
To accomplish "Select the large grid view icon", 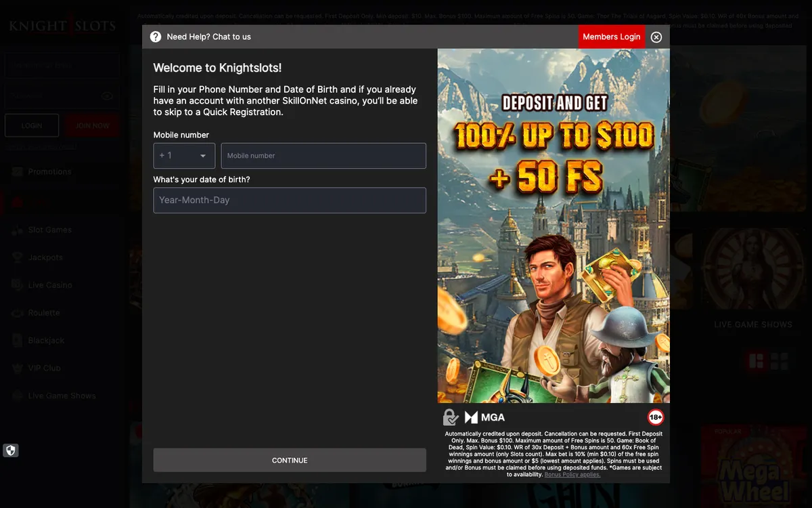I will coord(756,361).
